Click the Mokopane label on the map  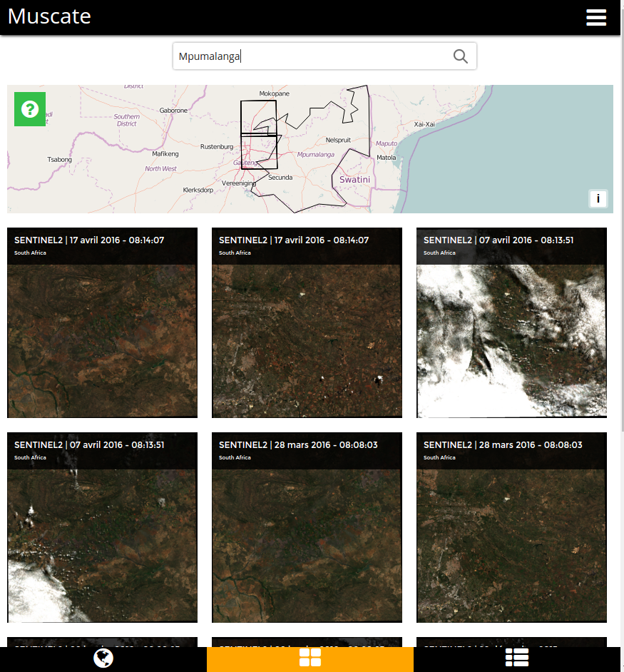coord(275,93)
